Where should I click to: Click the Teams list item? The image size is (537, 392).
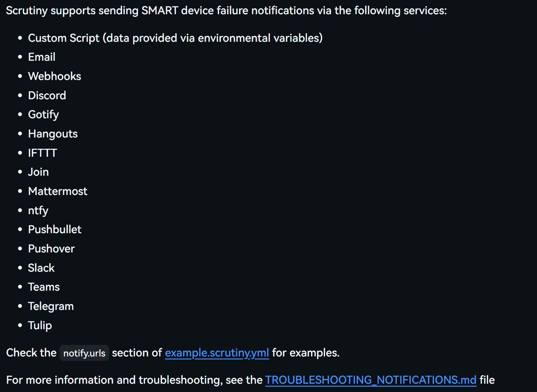[44, 287]
